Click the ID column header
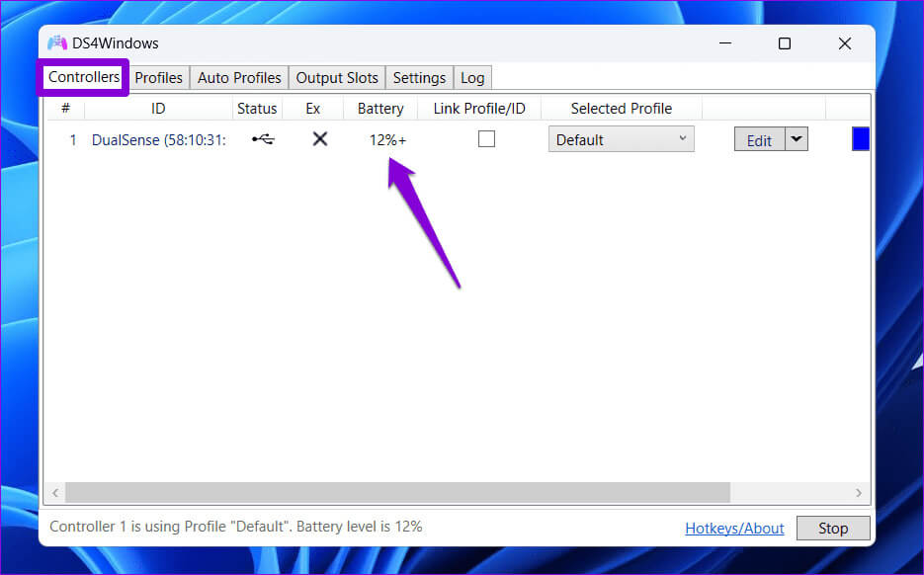This screenshot has width=924, height=575. pyautogui.click(x=158, y=109)
